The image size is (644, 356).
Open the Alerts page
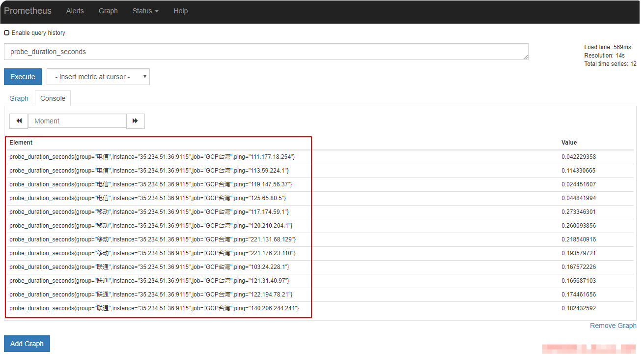pyautogui.click(x=75, y=11)
